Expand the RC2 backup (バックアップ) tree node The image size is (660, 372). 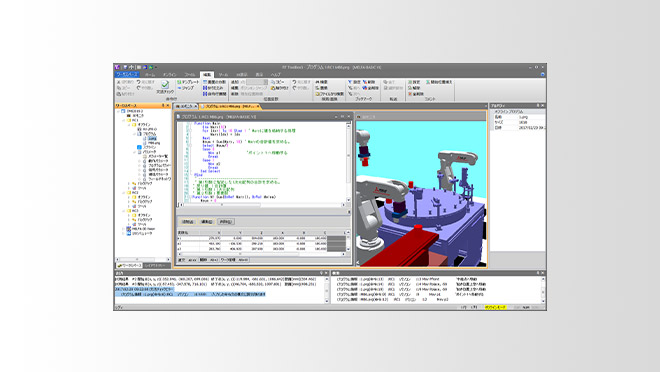pyautogui.click(x=129, y=202)
